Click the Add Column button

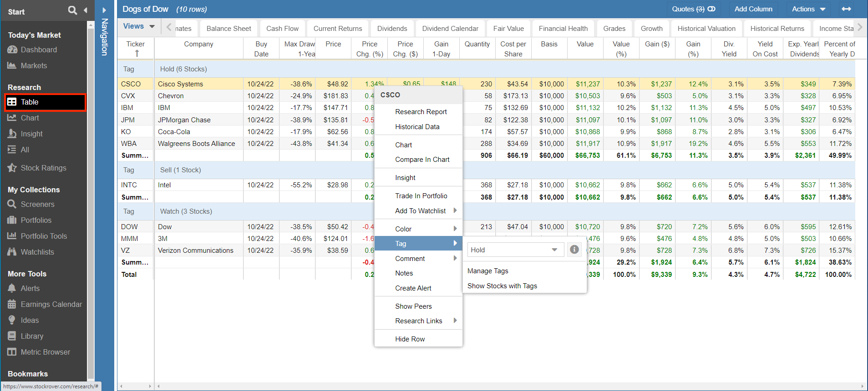click(x=753, y=9)
